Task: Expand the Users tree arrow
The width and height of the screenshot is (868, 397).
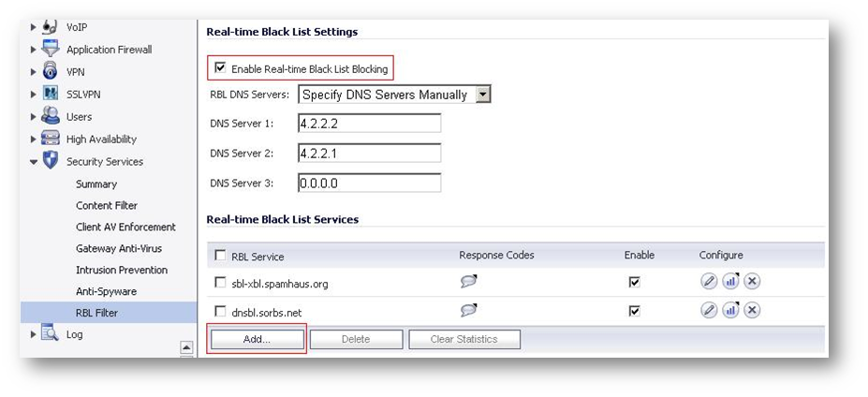Action: [33, 117]
